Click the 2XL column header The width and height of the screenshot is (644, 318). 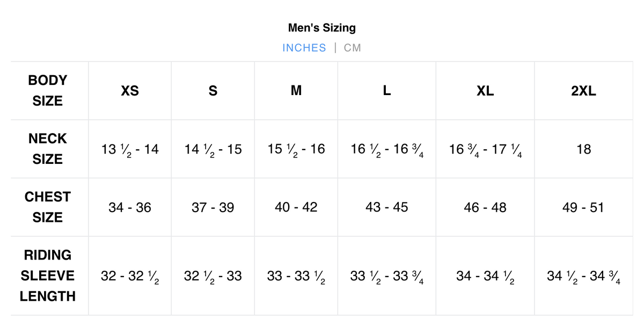click(x=583, y=91)
